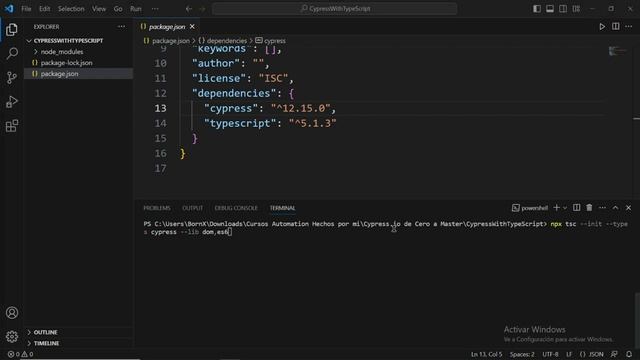Switch to the Output panel tab
Image resolution: width=640 pixels, height=360 pixels.
click(193, 208)
